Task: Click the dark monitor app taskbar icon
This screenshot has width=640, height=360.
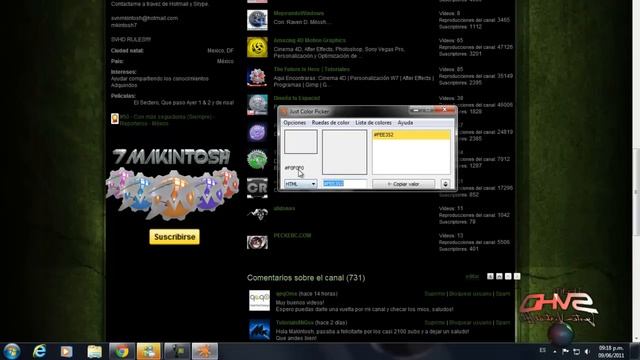Action: (177, 351)
